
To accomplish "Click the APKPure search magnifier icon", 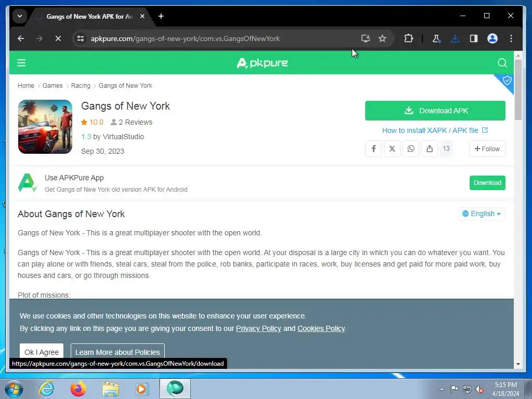I will coord(502,63).
